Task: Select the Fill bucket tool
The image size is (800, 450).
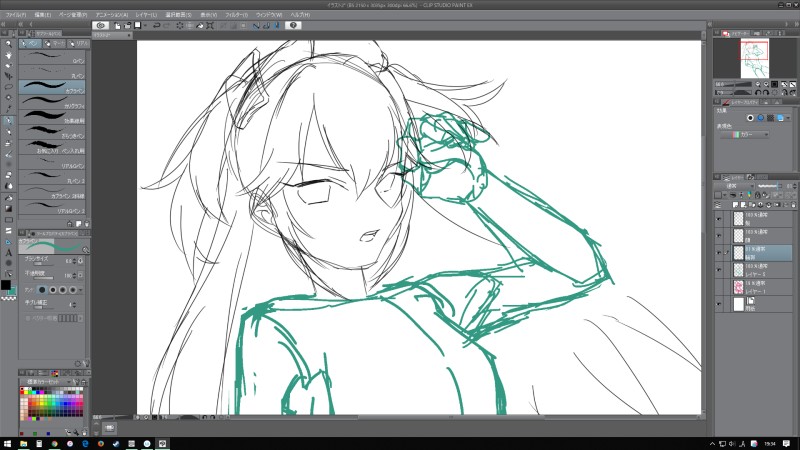Action: click(x=8, y=197)
